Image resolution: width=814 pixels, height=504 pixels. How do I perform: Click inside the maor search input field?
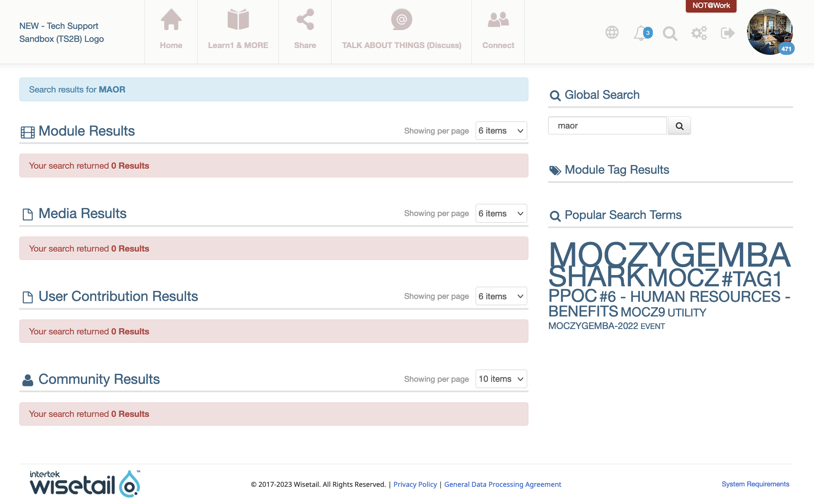tap(607, 125)
